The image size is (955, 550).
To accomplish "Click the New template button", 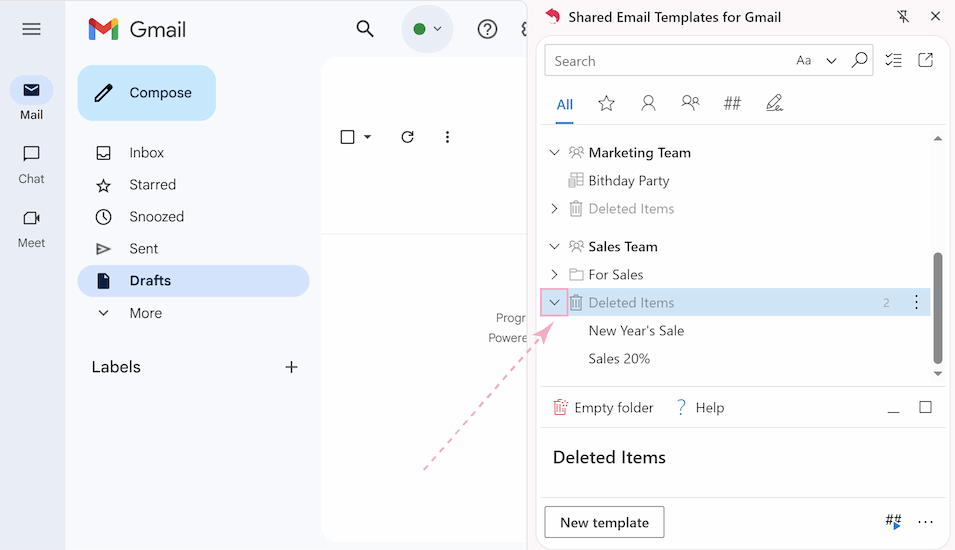I will pyautogui.click(x=604, y=522).
